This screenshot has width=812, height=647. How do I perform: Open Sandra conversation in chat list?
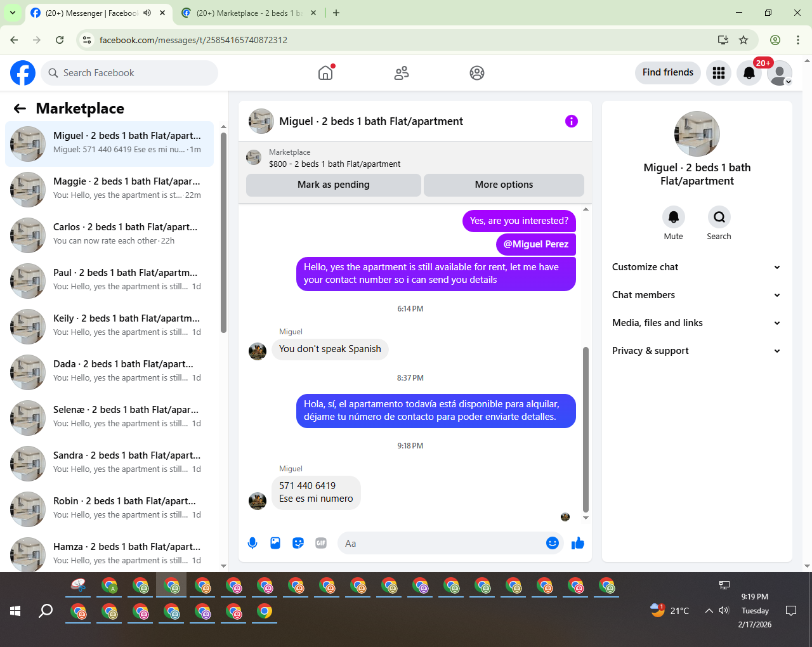pos(110,464)
